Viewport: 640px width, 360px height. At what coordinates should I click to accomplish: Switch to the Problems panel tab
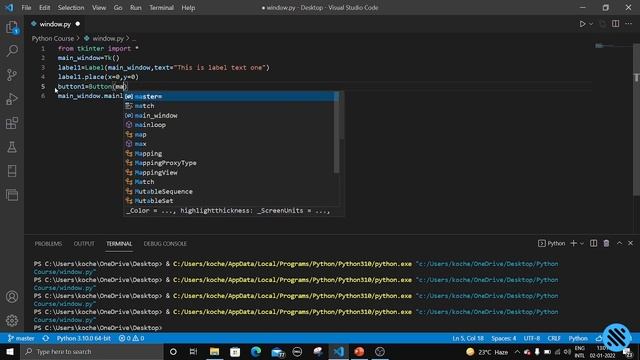[x=48, y=244]
